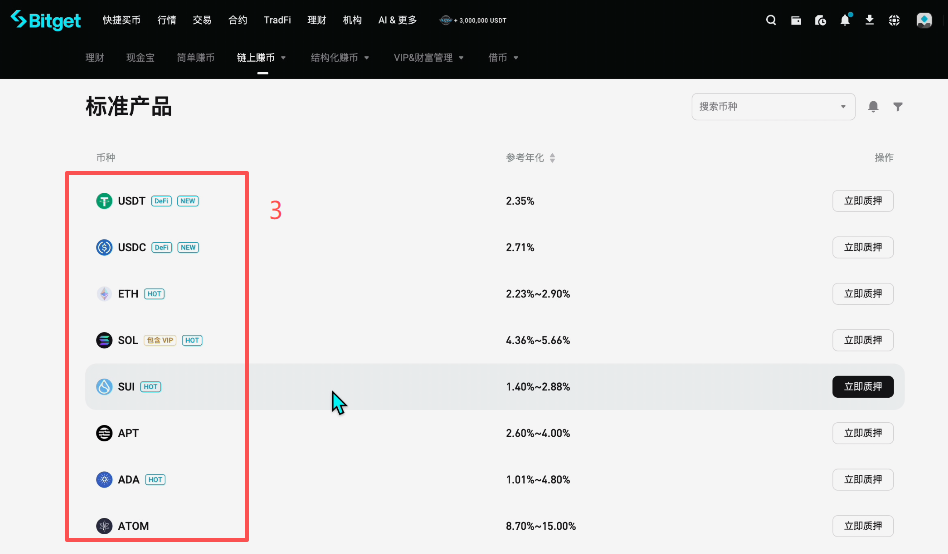Open the 搜索币种 coin search dropdown
Image resolution: width=948 pixels, height=554 pixels.
773,106
